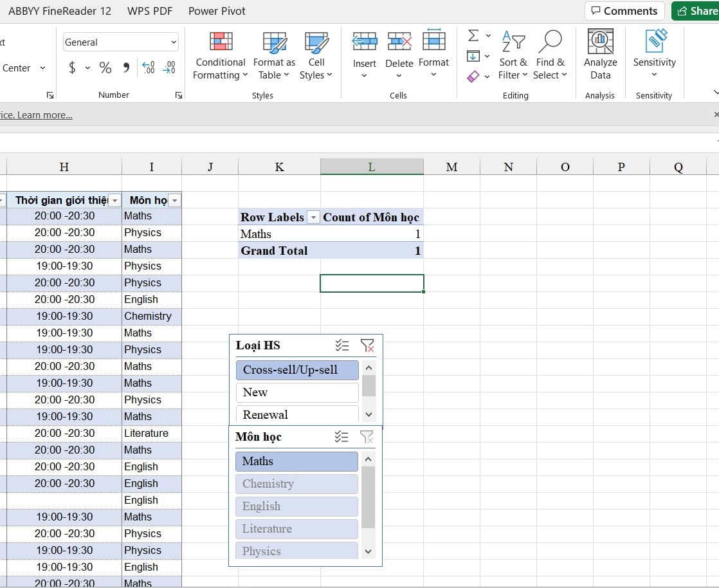719x588 pixels.
Task: Open Number format dialog launcher
Action: point(179,95)
